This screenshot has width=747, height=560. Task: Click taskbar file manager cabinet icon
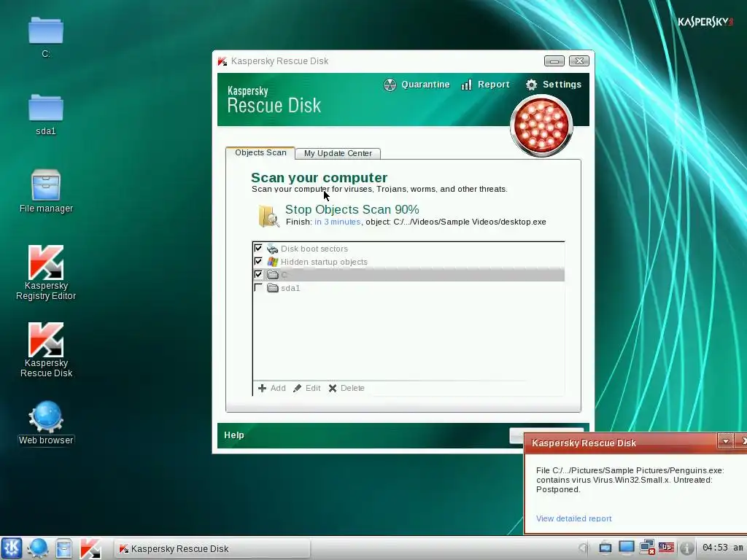point(64,548)
